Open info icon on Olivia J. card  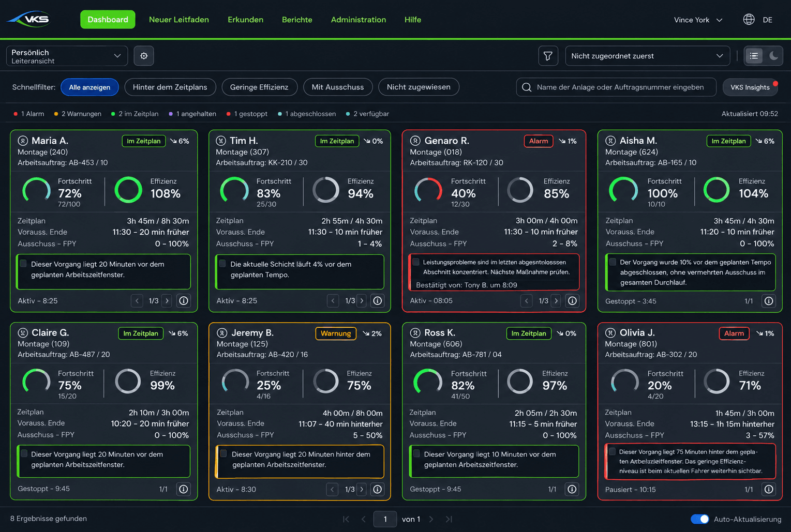tap(769, 489)
